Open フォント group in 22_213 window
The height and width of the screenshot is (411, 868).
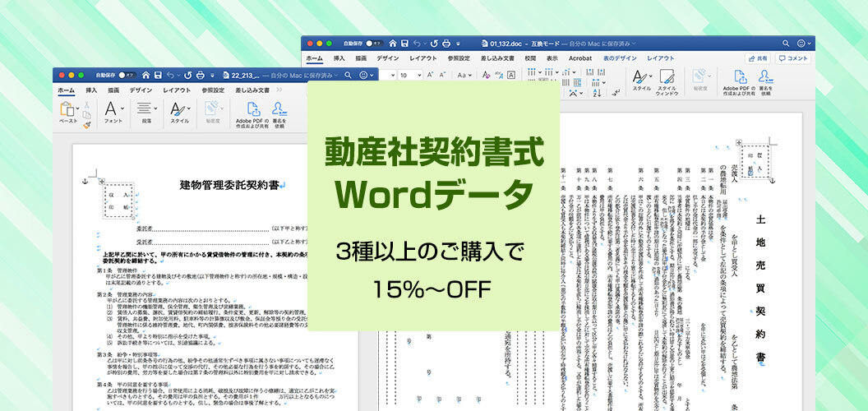113,112
